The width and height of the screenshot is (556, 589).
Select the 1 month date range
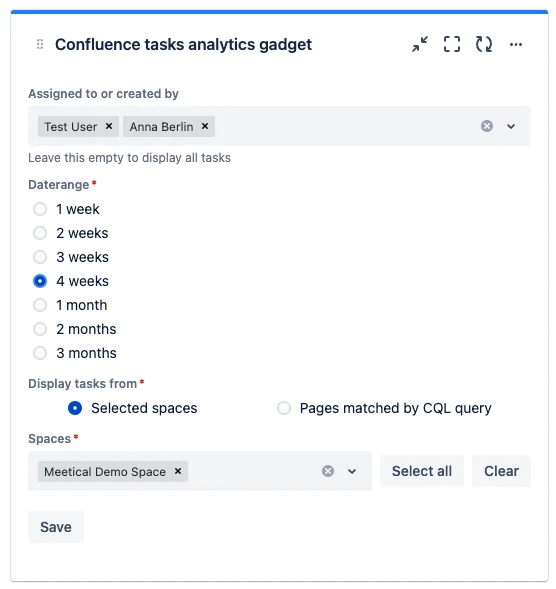(x=40, y=305)
